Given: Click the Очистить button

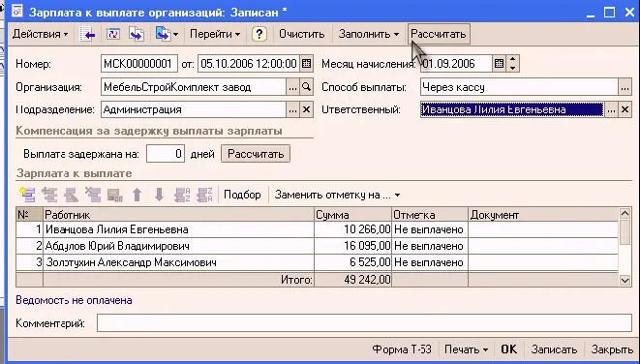Looking at the screenshot, I should pyautogui.click(x=302, y=34).
